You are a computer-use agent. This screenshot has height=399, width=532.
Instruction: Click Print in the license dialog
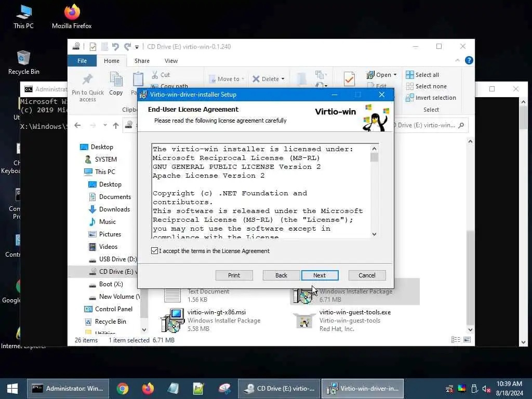pyautogui.click(x=234, y=275)
